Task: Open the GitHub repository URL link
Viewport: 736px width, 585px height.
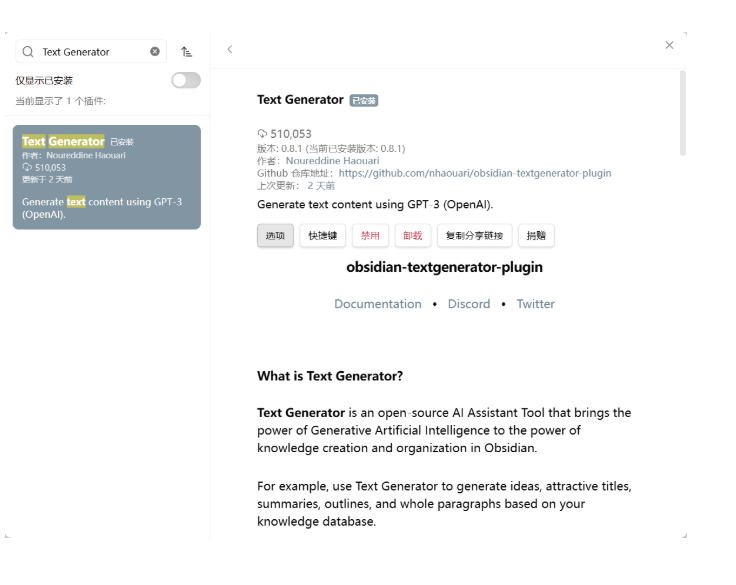Action: 475,173
